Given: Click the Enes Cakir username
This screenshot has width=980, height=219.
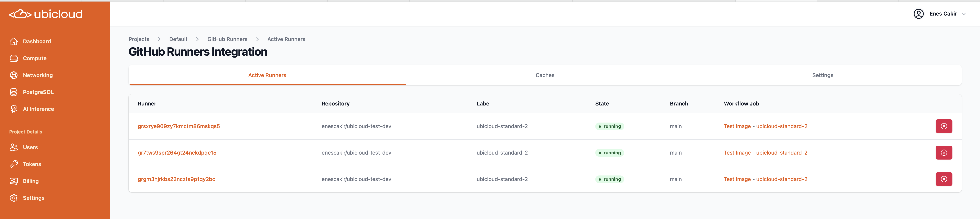Looking at the screenshot, I should (943, 14).
